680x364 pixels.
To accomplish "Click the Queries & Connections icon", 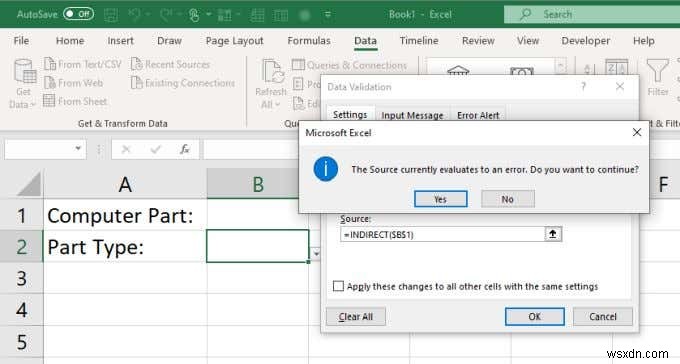I will click(x=298, y=65).
